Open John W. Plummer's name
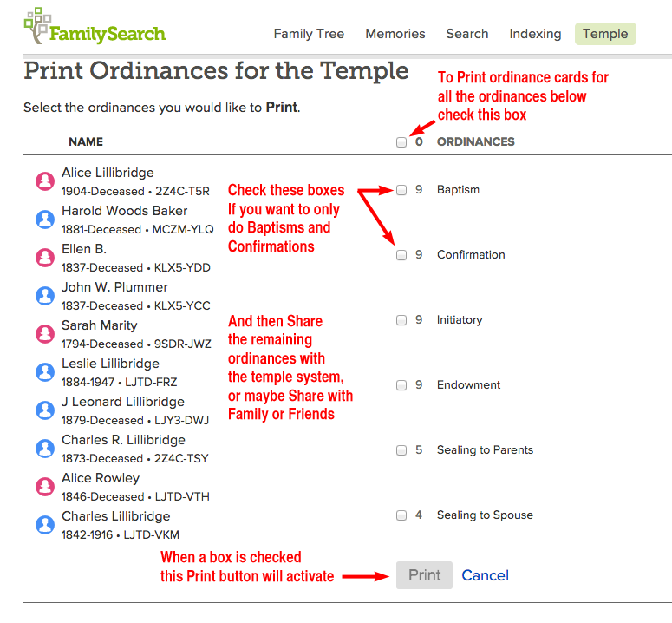 coord(114,287)
